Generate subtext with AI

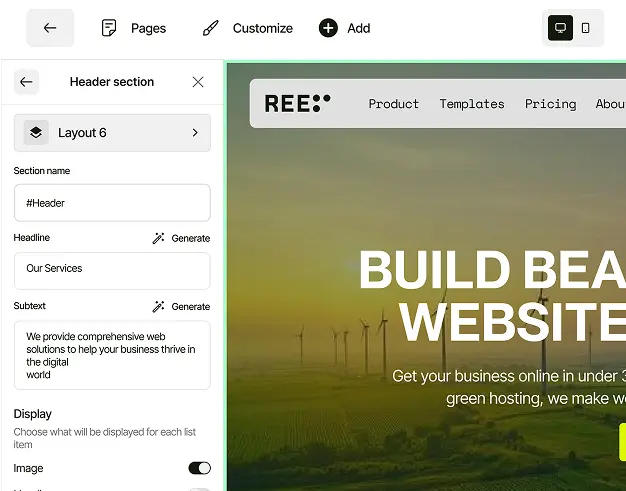click(181, 306)
